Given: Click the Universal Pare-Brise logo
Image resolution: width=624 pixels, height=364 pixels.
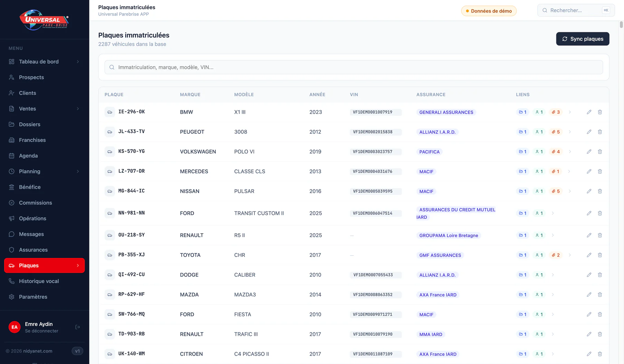Looking at the screenshot, I should click(44, 20).
